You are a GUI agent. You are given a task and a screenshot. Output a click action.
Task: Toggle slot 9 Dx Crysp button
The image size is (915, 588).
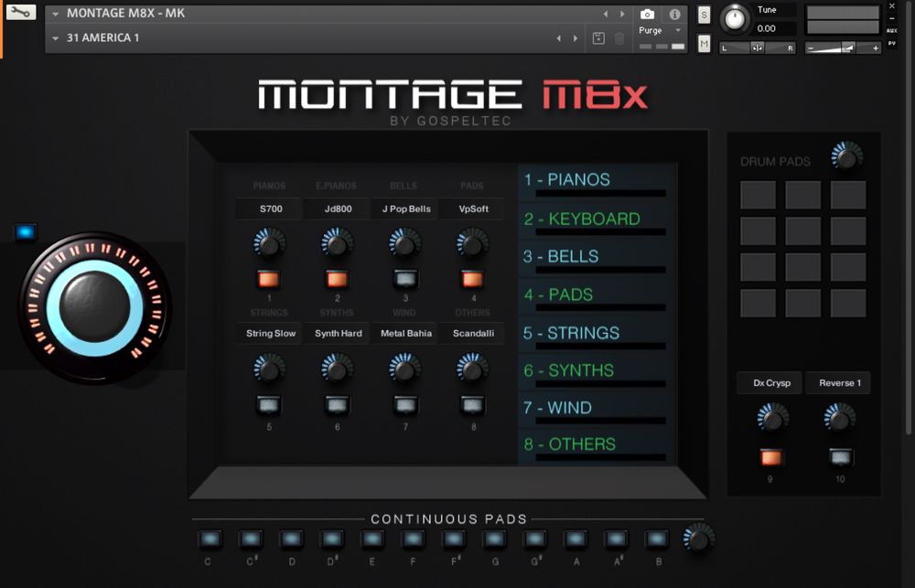click(771, 457)
